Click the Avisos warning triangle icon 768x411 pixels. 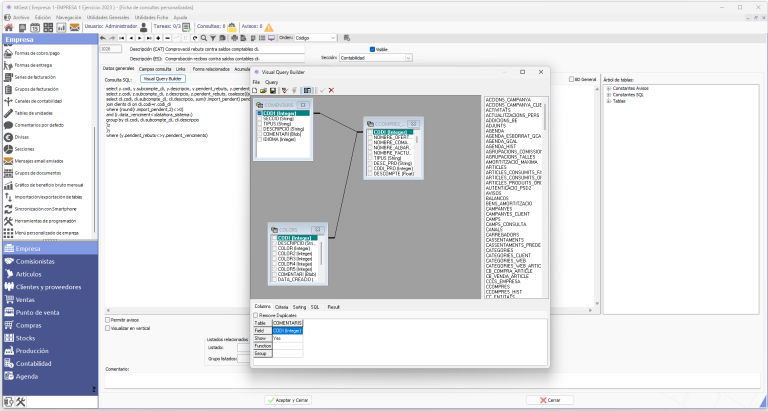click(x=269, y=27)
